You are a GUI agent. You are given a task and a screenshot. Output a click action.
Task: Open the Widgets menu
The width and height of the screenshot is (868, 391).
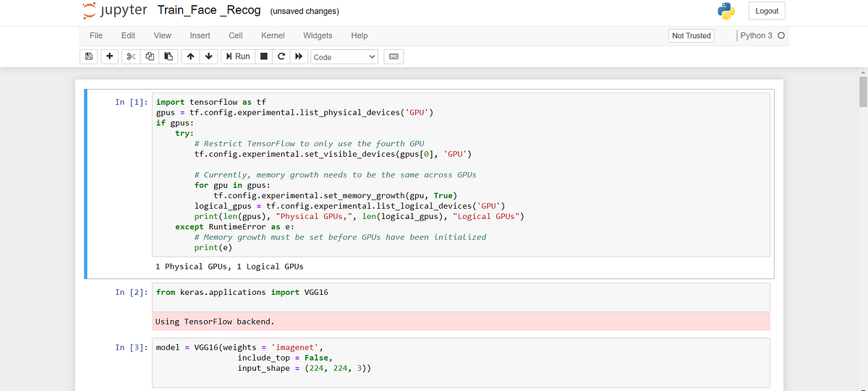point(318,35)
